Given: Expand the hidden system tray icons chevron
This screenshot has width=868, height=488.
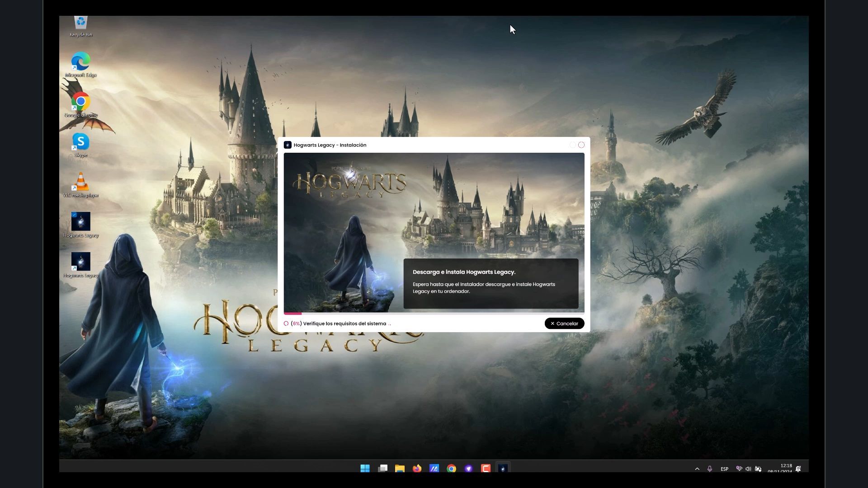Looking at the screenshot, I should point(697,469).
